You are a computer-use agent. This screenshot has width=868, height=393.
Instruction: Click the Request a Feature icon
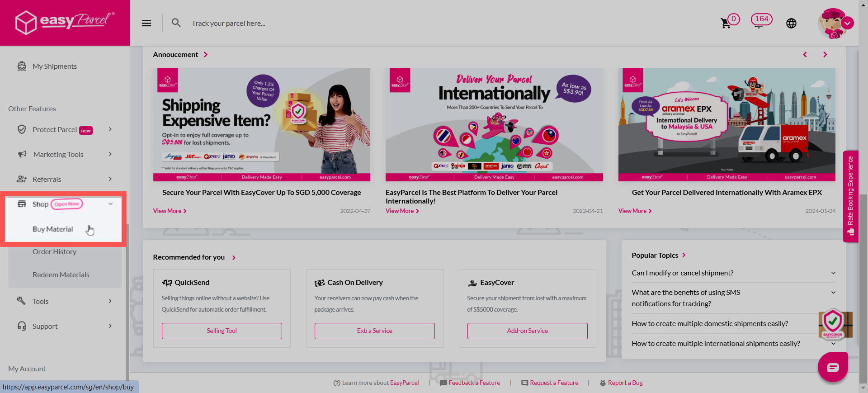coord(524,383)
